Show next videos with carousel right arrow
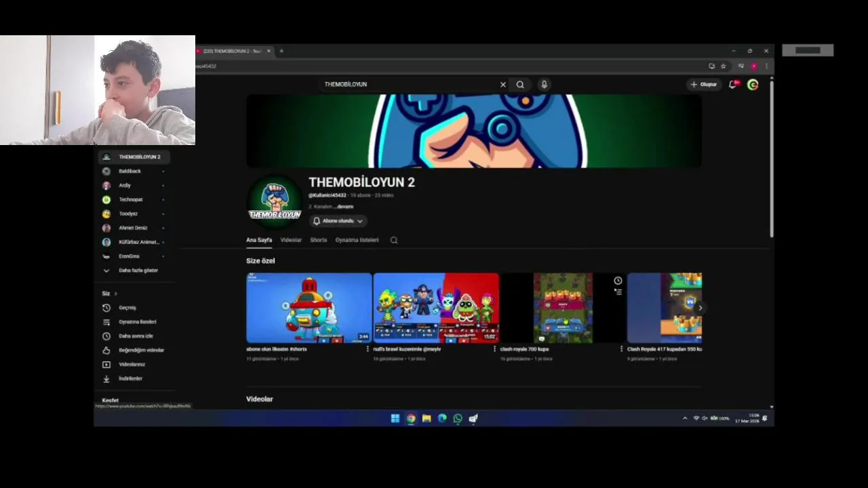Viewport: 868px width, 488px height. click(700, 308)
